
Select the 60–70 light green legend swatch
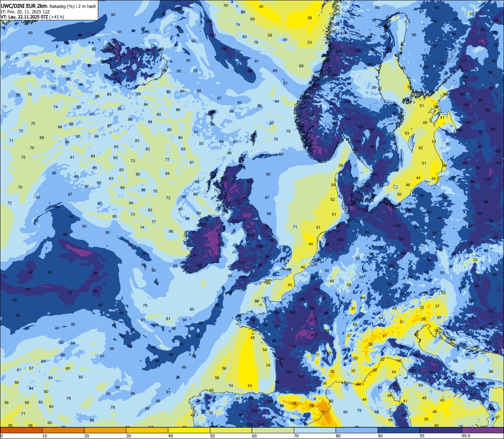pyautogui.click(x=273, y=430)
